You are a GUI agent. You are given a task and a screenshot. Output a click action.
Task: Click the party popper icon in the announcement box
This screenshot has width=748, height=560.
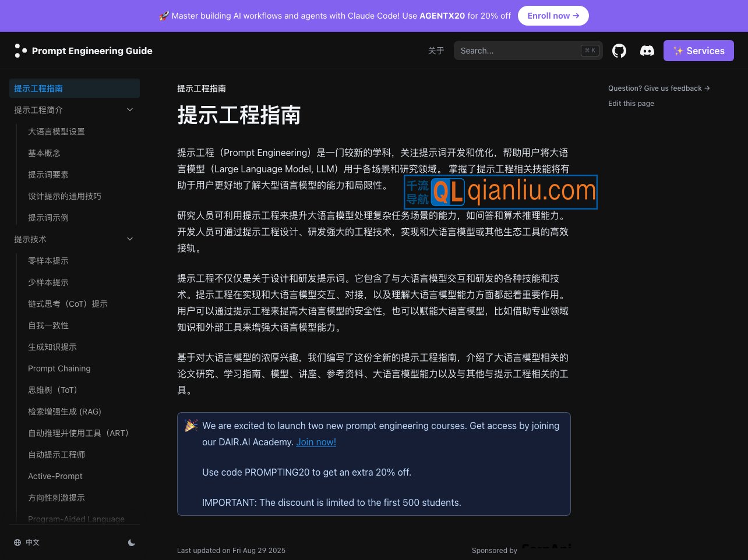[191, 426]
